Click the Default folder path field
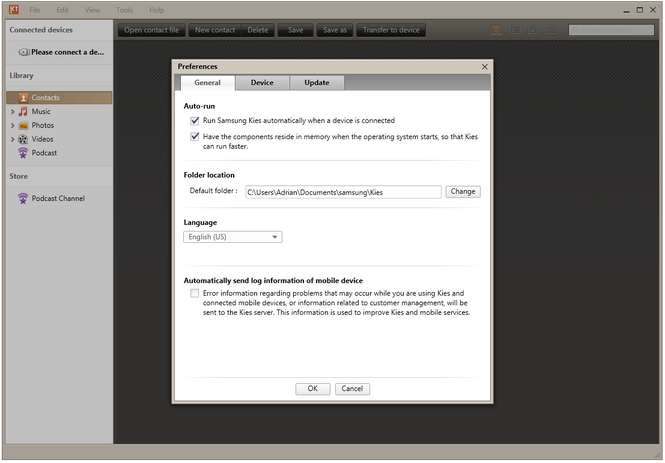 342,191
